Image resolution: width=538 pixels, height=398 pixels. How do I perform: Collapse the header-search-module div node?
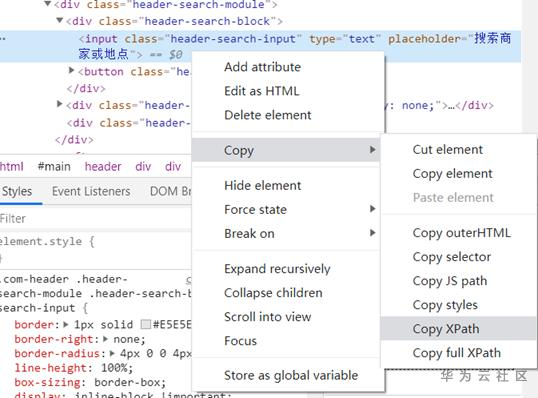[x=48, y=4]
